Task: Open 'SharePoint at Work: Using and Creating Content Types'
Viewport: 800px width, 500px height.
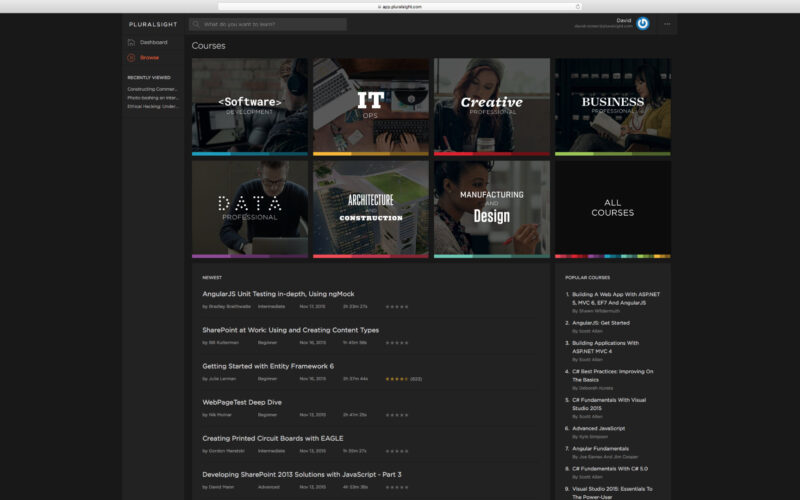Action: point(290,330)
